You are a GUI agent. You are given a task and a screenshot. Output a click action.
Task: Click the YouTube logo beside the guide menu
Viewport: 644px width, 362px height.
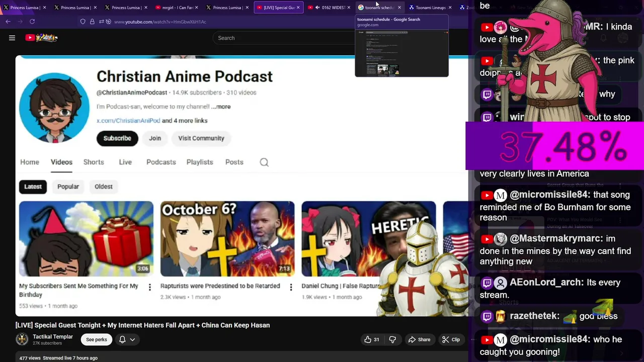pos(41,38)
